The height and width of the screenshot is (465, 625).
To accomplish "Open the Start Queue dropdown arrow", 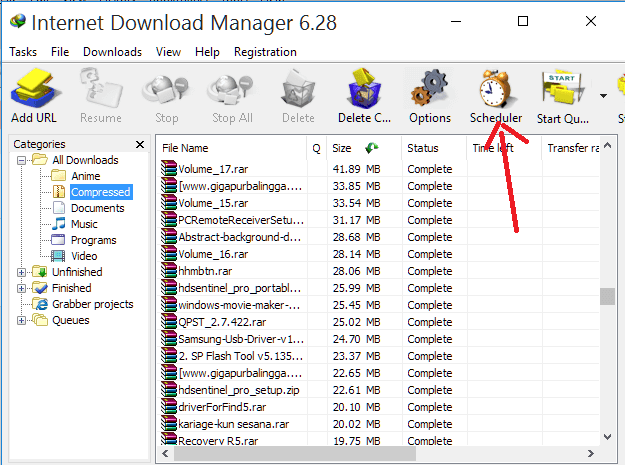I will coord(603,96).
